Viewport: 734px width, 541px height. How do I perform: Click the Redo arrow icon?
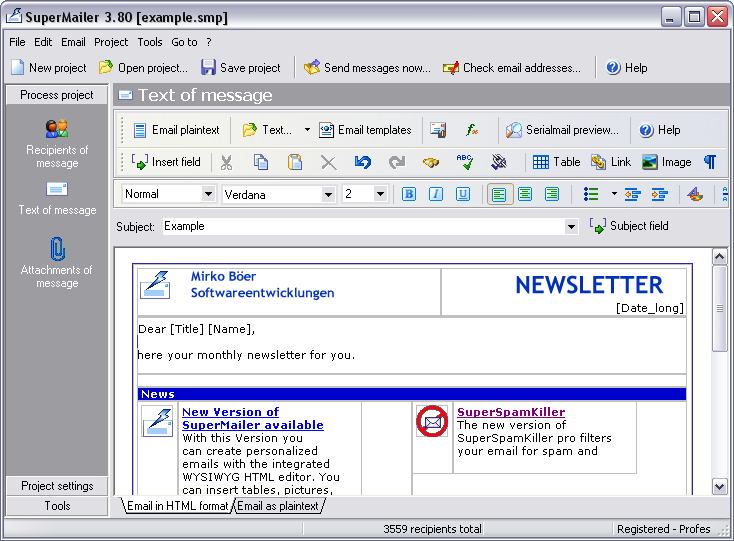tap(397, 162)
